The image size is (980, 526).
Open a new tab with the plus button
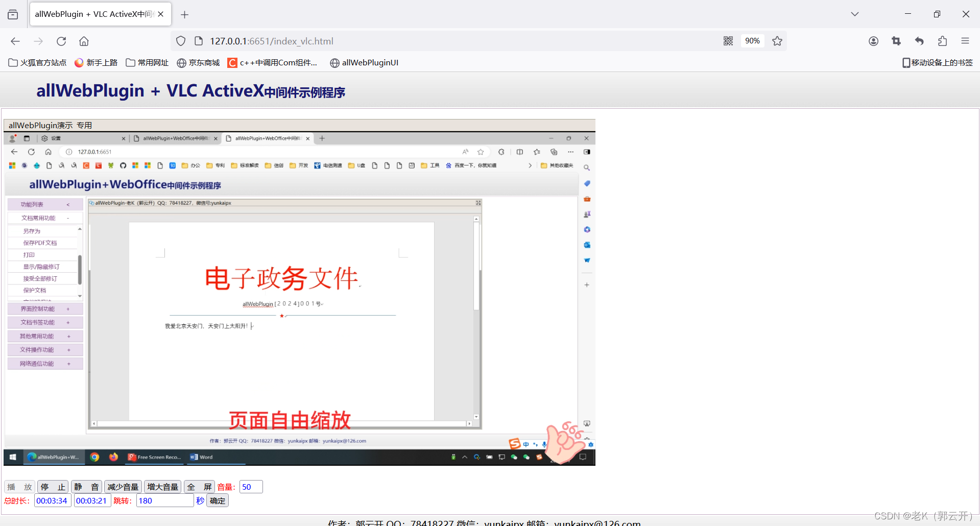pyautogui.click(x=185, y=15)
